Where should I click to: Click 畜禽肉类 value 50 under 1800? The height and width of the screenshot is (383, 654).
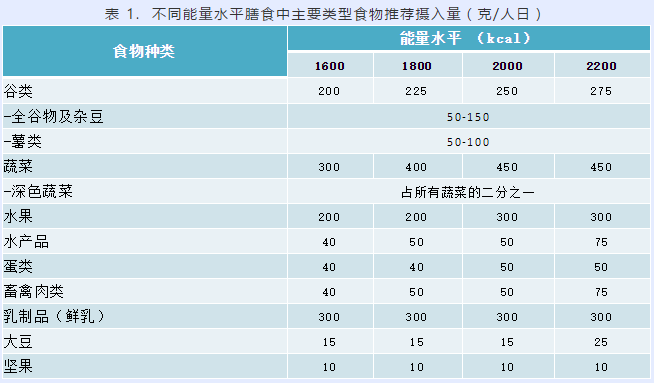coord(416,292)
